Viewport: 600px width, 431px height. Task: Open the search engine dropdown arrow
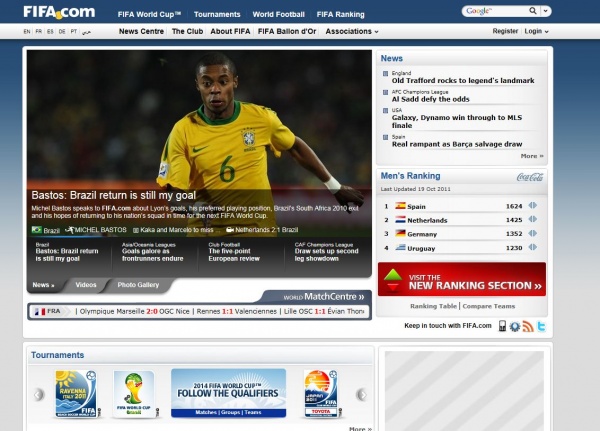(x=546, y=11)
